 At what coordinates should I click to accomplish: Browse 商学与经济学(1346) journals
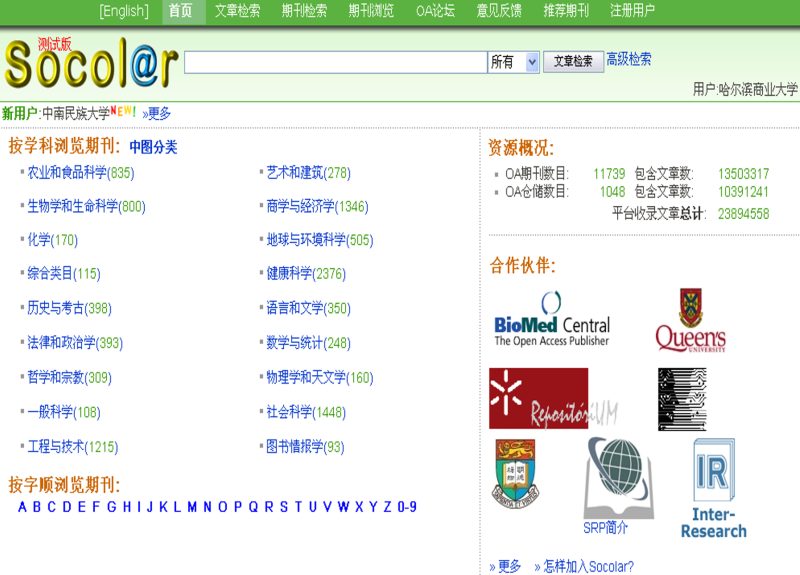317,207
